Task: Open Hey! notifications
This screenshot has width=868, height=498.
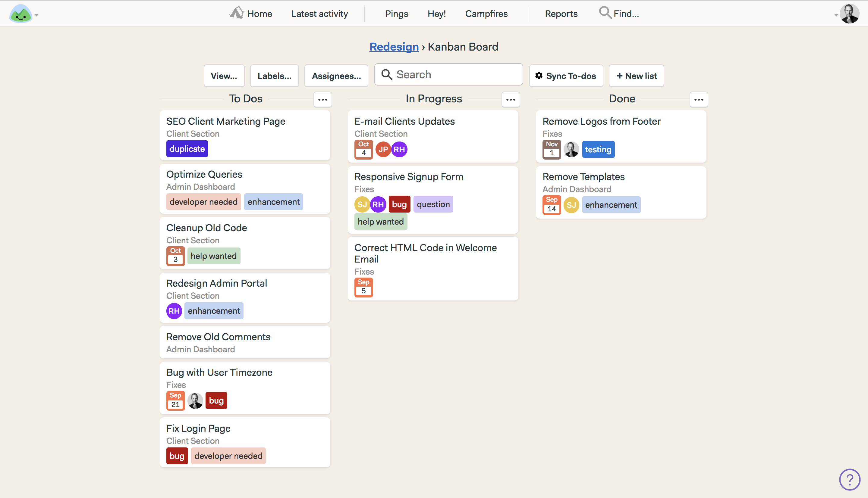Action: point(437,13)
